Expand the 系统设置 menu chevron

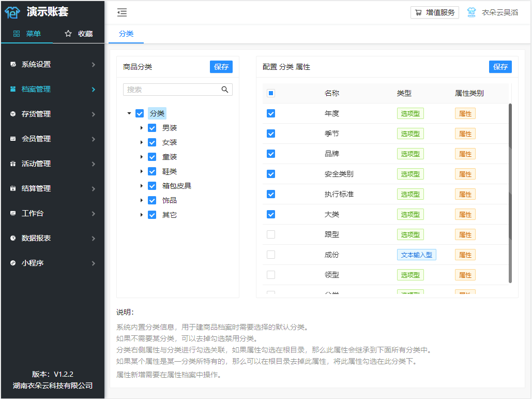(93, 65)
